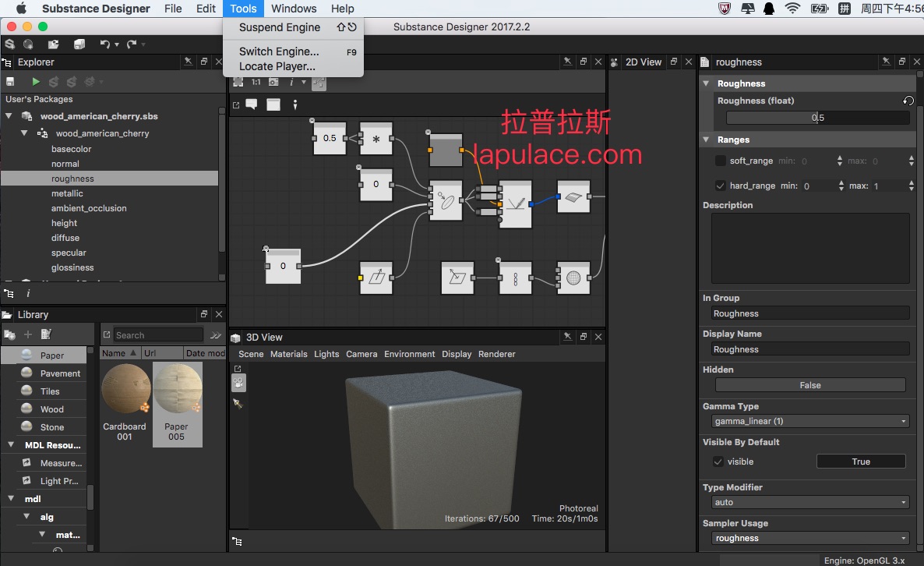
Task: Sort library by Name column header
Action: click(x=120, y=353)
